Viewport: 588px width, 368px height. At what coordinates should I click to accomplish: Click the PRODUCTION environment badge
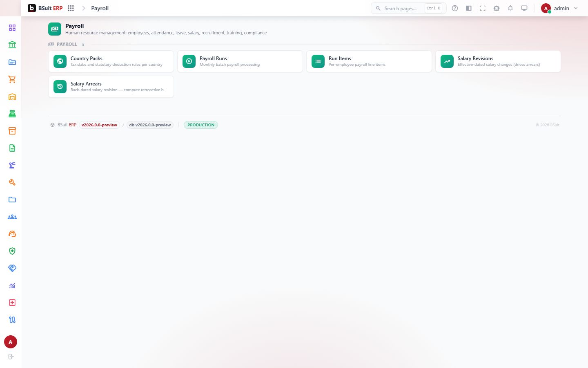tap(201, 125)
